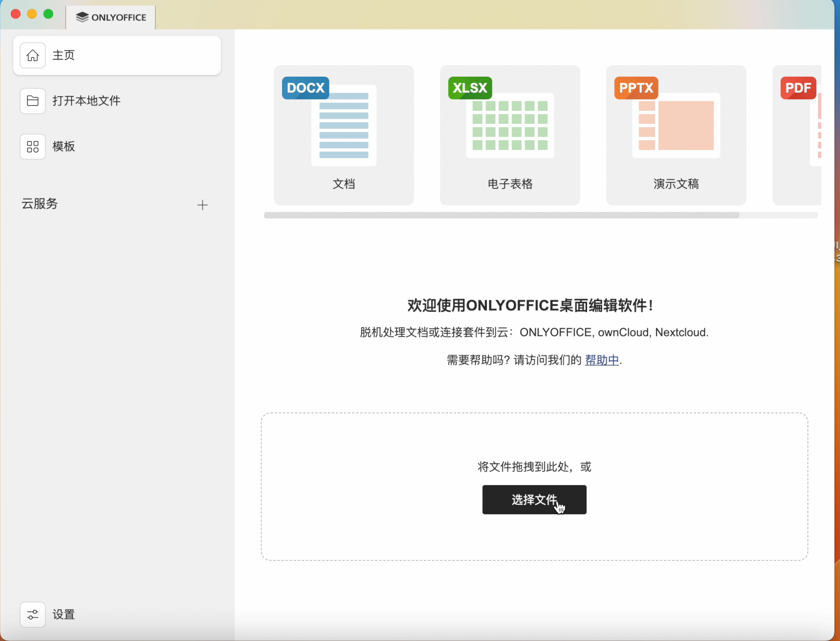The width and height of the screenshot is (840, 641).
Task: Create a new PPTX 演示文稿
Action: click(676, 135)
